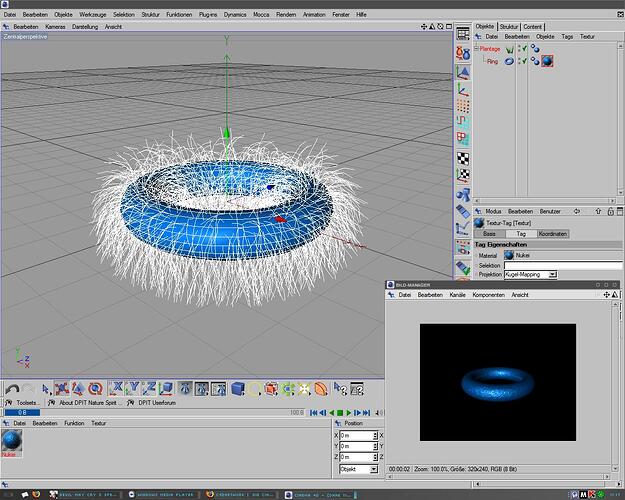625x500 pixels.
Task: Open the Koordinaten tab of Textur-Tag
Action: point(552,234)
